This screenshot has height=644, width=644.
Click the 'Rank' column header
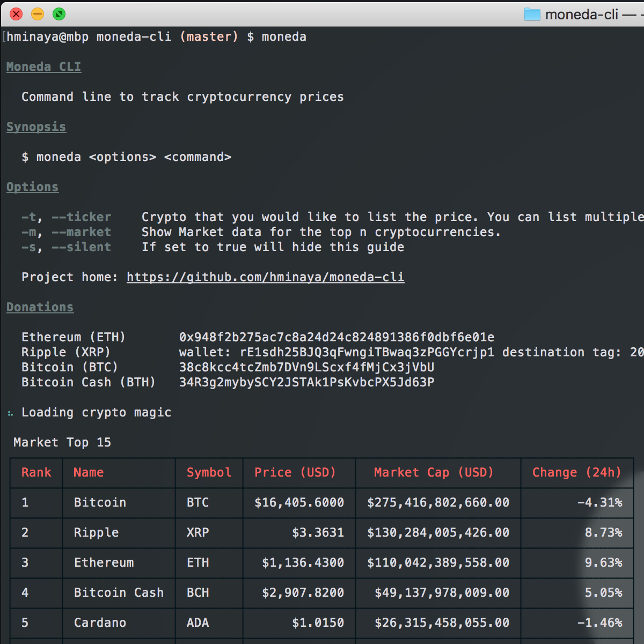point(36,472)
